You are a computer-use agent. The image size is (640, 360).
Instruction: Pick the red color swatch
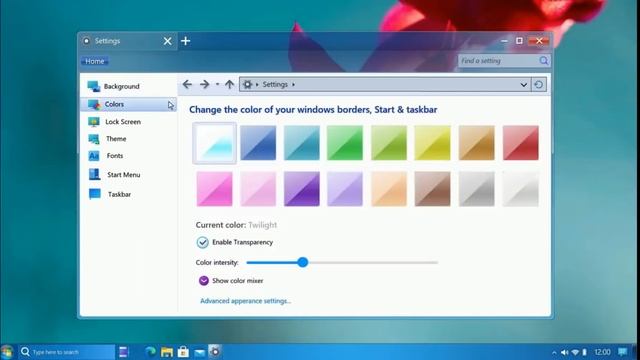coord(520,142)
